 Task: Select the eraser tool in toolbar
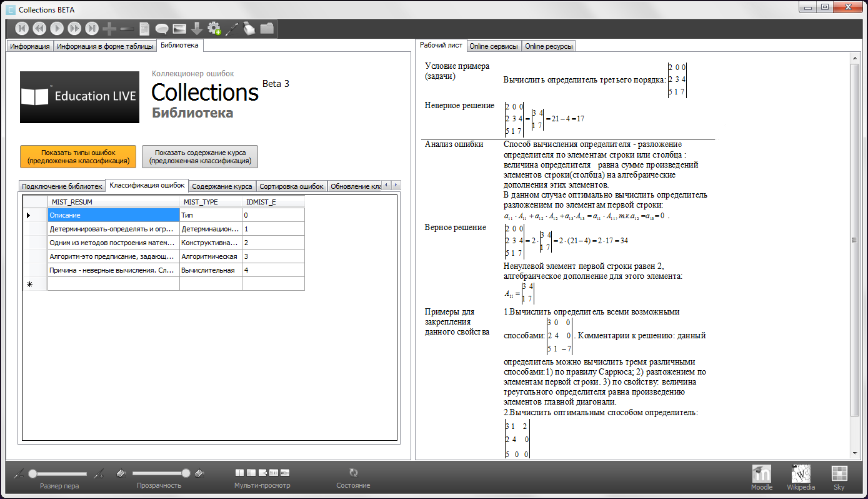[249, 28]
